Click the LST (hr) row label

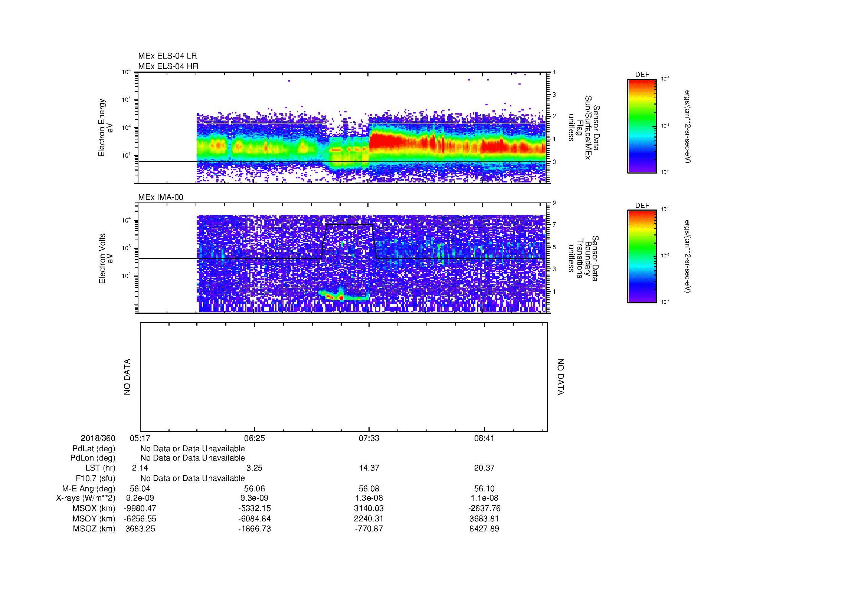(100, 468)
